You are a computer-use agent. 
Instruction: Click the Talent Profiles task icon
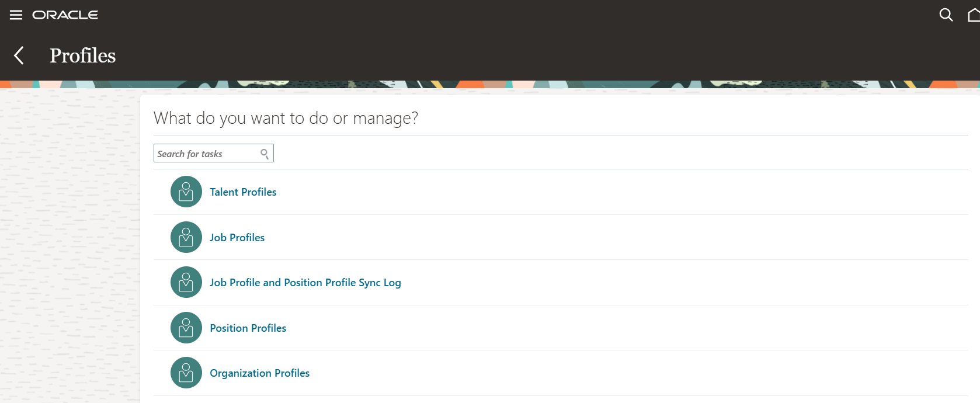(185, 192)
